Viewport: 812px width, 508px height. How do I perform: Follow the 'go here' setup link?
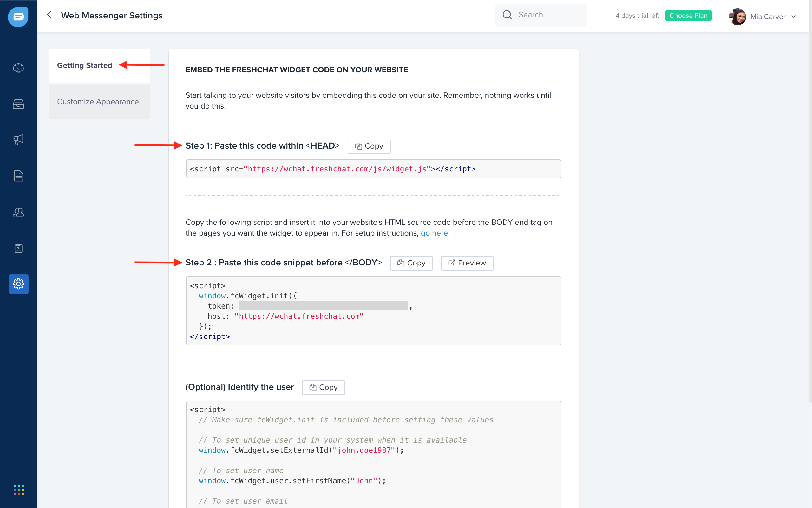[434, 233]
